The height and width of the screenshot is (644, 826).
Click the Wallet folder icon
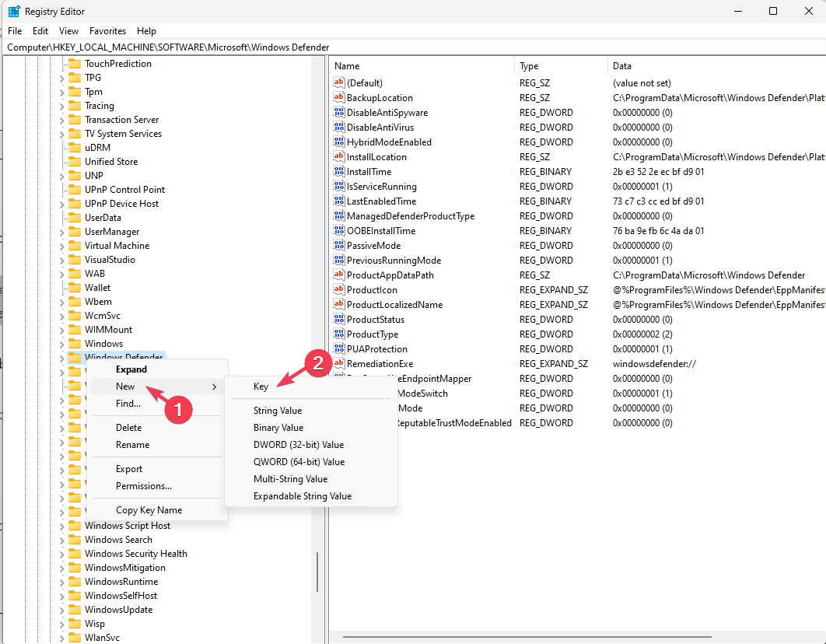75,288
